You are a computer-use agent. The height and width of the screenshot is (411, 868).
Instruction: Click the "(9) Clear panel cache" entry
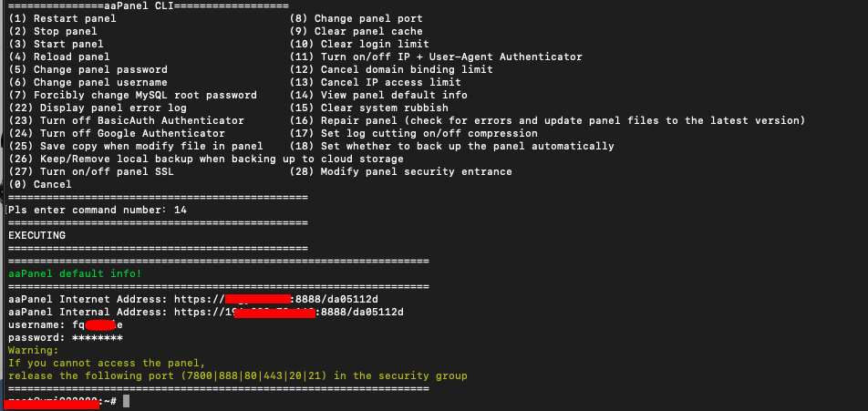(356, 31)
